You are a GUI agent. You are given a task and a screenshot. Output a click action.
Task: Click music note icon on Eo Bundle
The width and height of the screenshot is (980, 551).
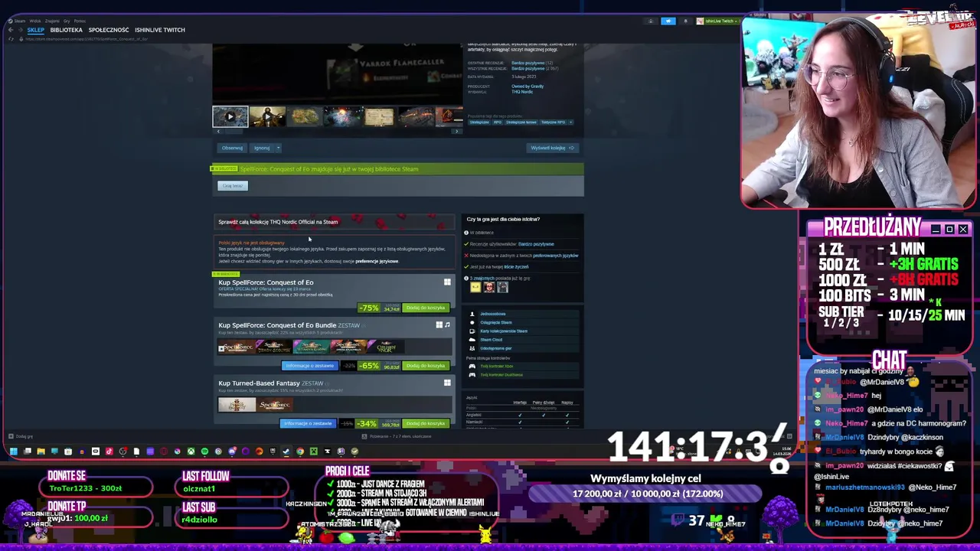pos(447,325)
